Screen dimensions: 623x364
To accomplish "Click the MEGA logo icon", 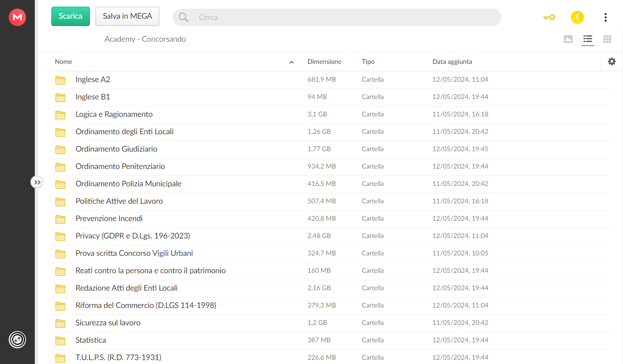I will tap(17, 17).
